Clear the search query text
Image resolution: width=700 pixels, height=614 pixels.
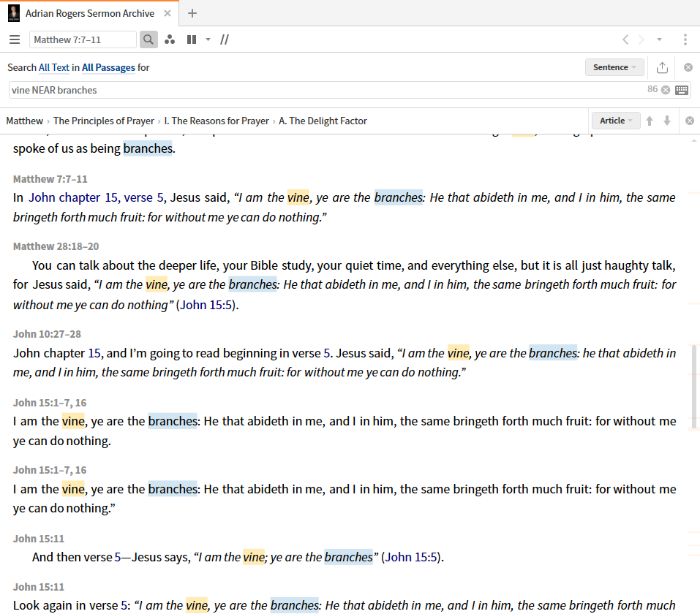pos(666,90)
